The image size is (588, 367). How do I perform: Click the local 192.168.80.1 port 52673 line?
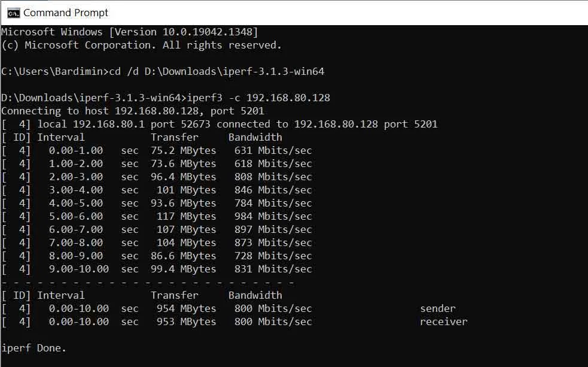click(220, 124)
